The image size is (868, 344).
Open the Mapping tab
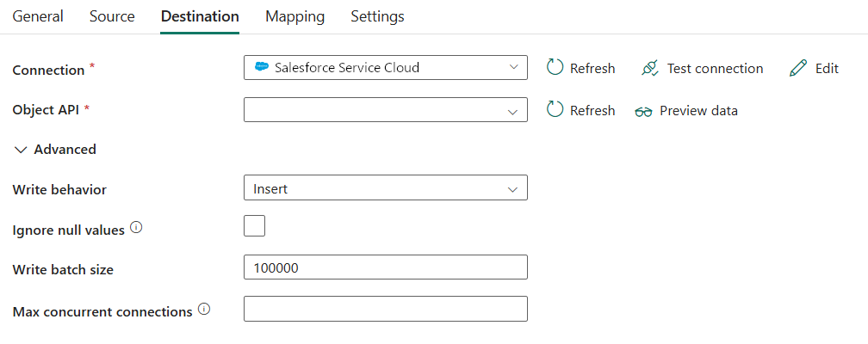pyautogui.click(x=294, y=16)
